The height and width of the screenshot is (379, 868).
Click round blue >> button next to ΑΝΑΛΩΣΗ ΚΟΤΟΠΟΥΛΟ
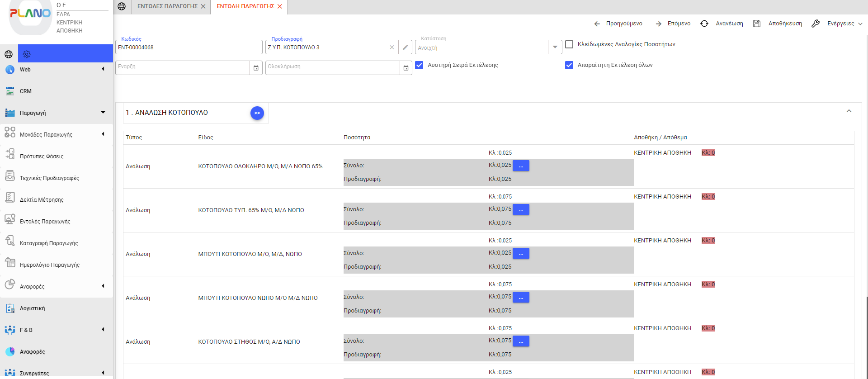(x=257, y=113)
